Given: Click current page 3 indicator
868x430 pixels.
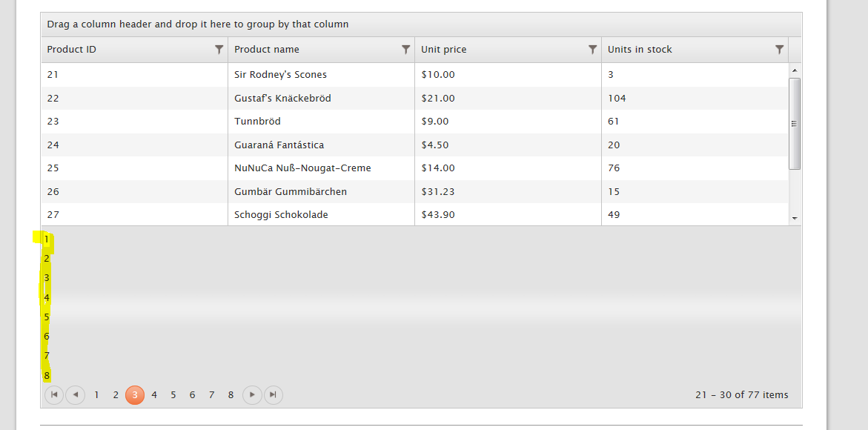Looking at the screenshot, I should (135, 395).
